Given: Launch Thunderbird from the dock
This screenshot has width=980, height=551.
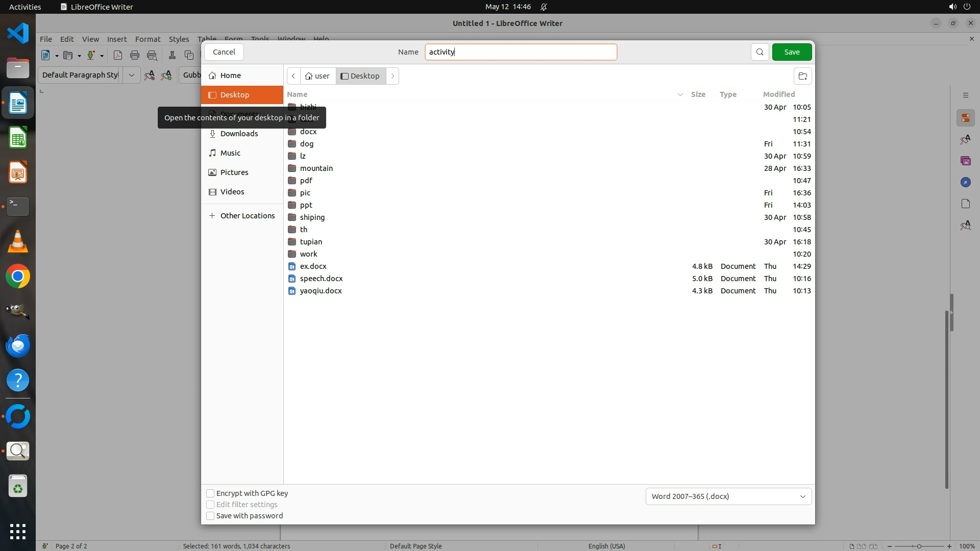Looking at the screenshot, I should (18, 346).
